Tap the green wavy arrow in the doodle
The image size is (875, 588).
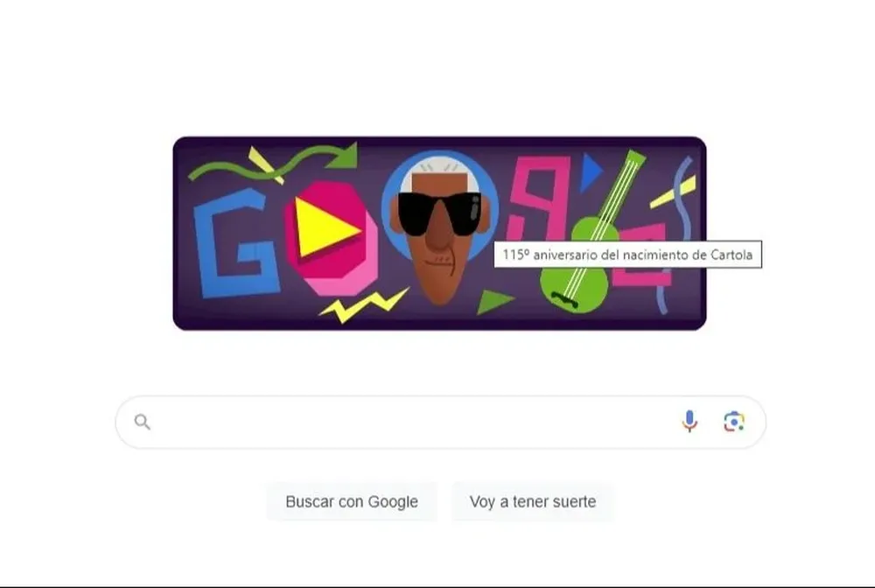(x=273, y=161)
